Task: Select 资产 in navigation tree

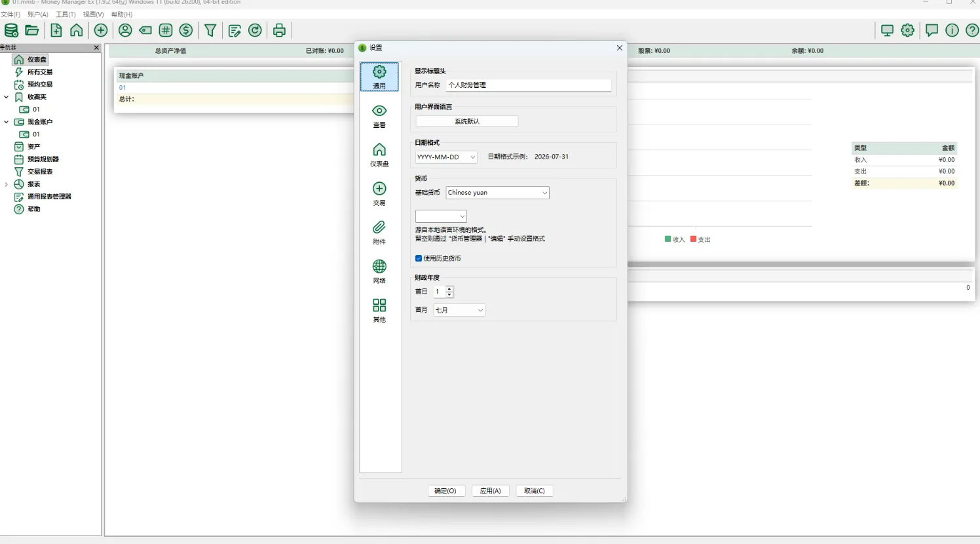Action: coord(33,147)
